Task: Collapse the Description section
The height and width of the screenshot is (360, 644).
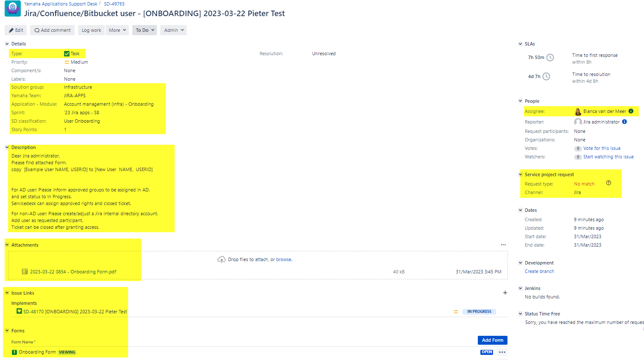Action: pos(7,147)
